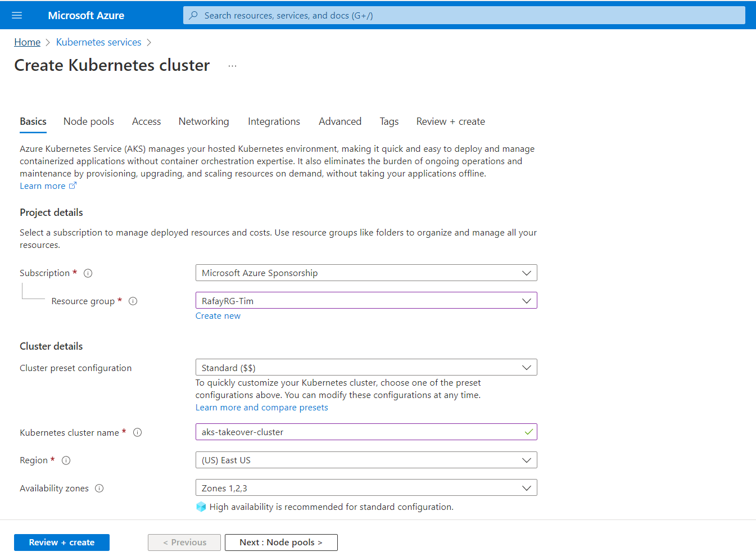Focus the search resources box
The width and height of the screenshot is (756, 556).
[x=464, y=15]
